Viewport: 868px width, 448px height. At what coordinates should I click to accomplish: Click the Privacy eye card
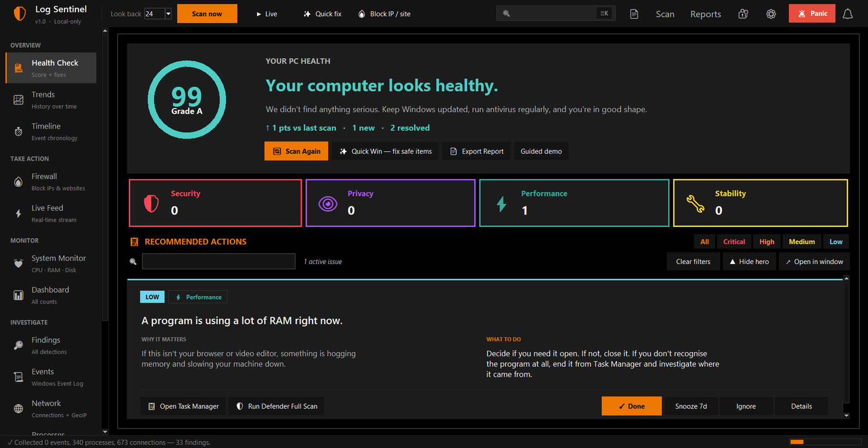(391, 203)
